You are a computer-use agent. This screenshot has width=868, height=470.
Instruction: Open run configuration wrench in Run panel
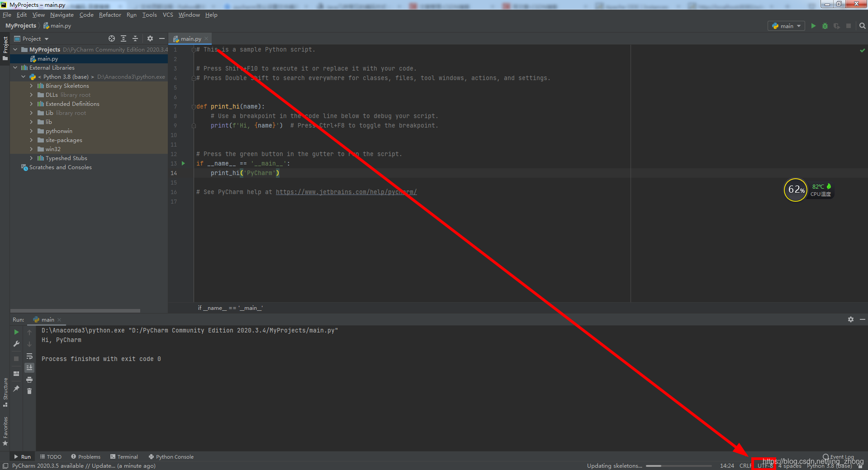16,344
